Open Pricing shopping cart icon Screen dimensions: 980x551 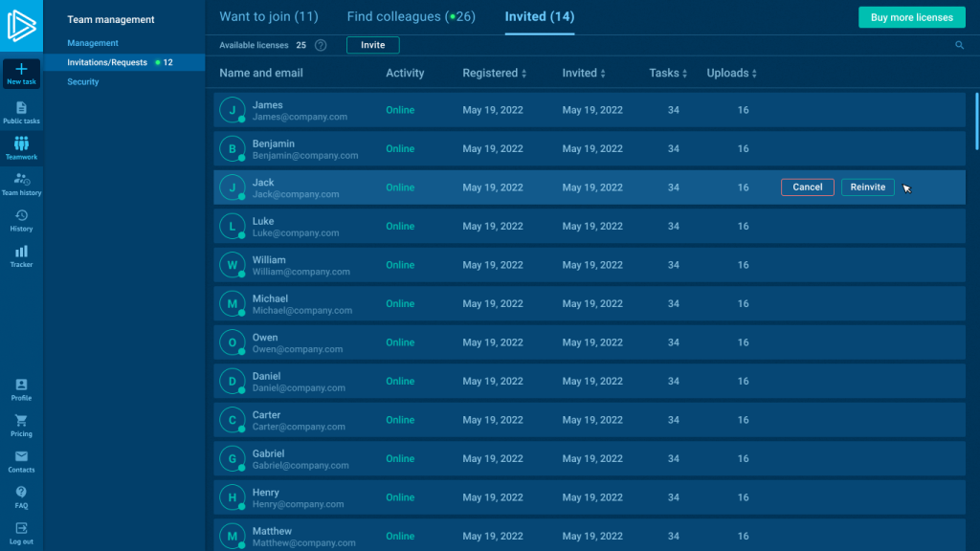(21, 421)
